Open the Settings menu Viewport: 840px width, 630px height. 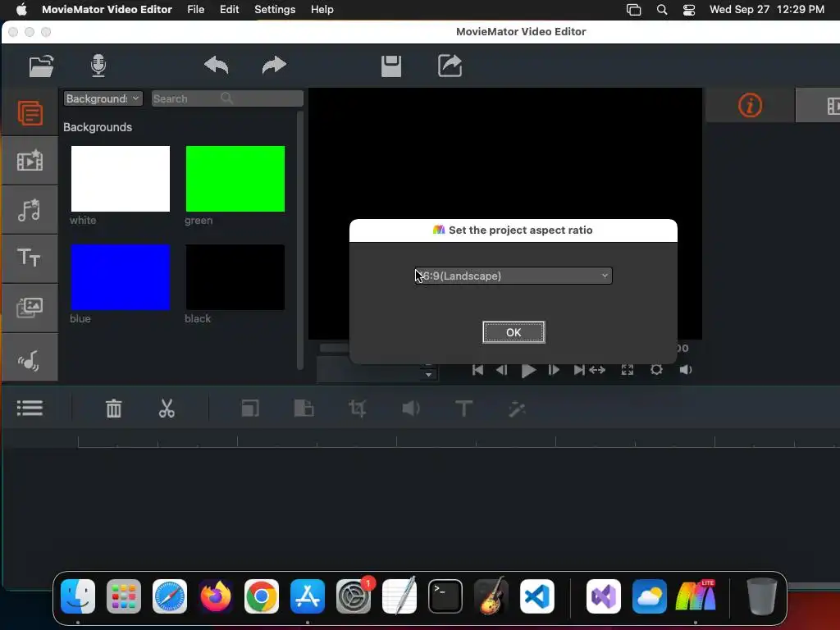(x=275, y=10)
